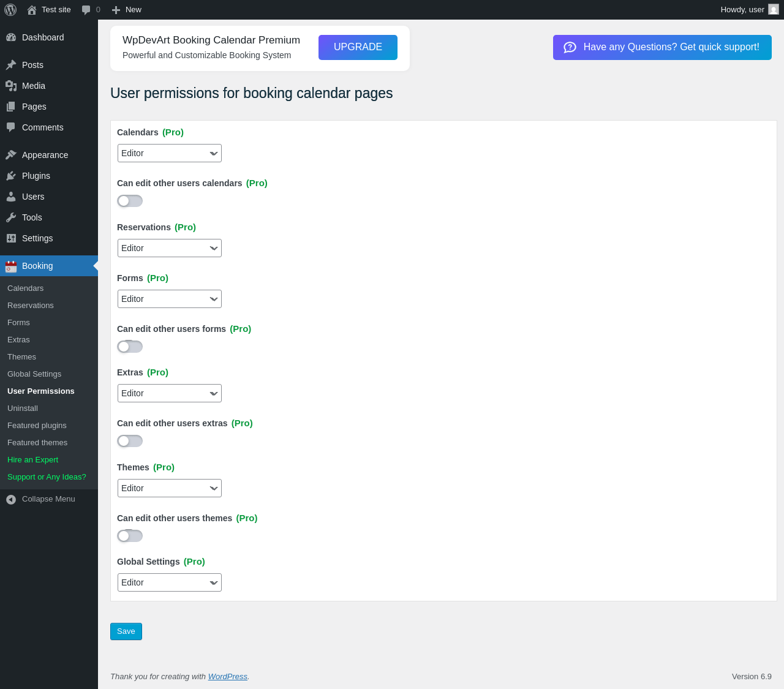Image resolution: width=784 pixels, height=689 pixels.
Task: Click the user avatar icon
Action: (774, 9)
